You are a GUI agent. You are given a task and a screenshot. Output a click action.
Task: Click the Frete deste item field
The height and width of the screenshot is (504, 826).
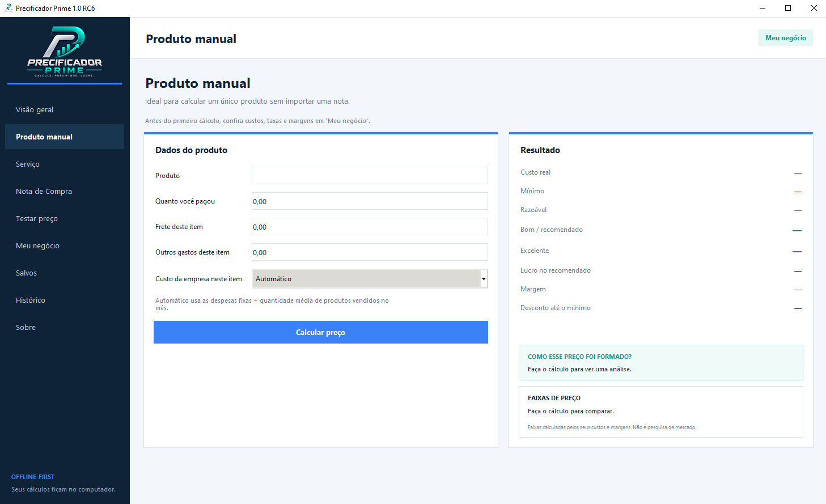(x=370, y=227)
